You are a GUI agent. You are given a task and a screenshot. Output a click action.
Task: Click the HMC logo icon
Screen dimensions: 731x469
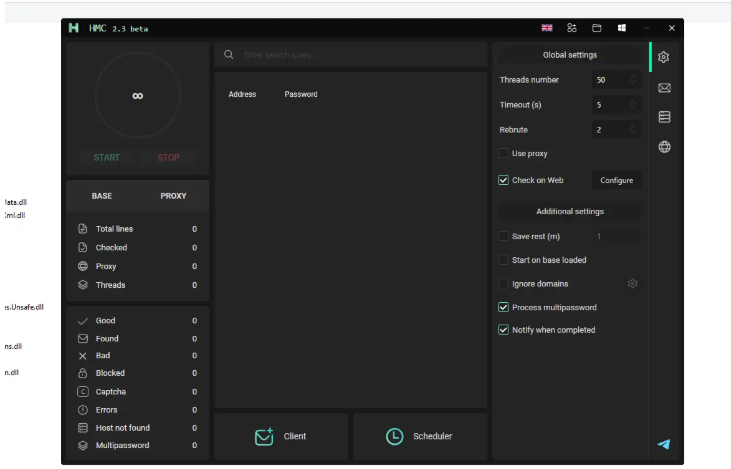[73, 28]
